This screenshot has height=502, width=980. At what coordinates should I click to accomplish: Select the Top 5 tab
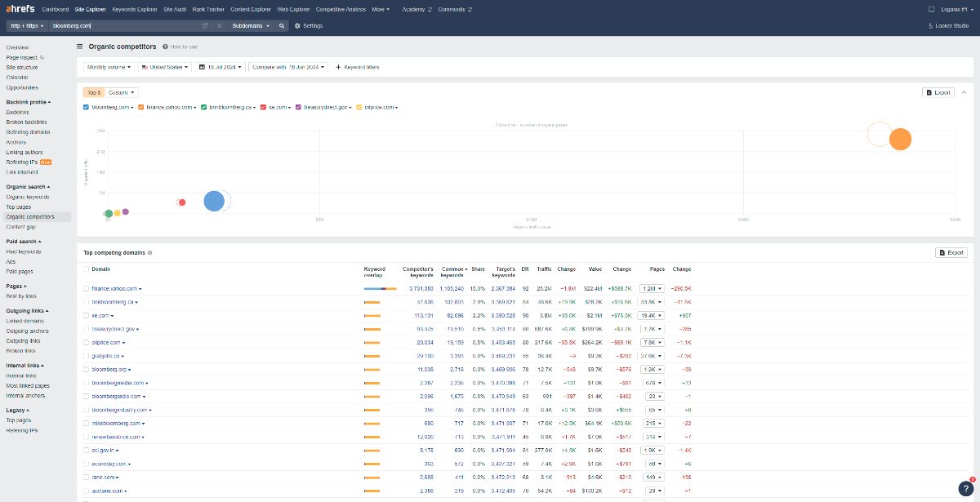(x=95, y=92)
